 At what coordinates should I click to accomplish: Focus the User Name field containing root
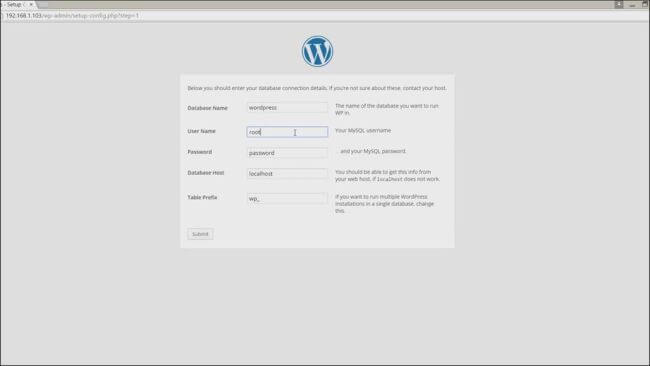[x=287, y=132]
